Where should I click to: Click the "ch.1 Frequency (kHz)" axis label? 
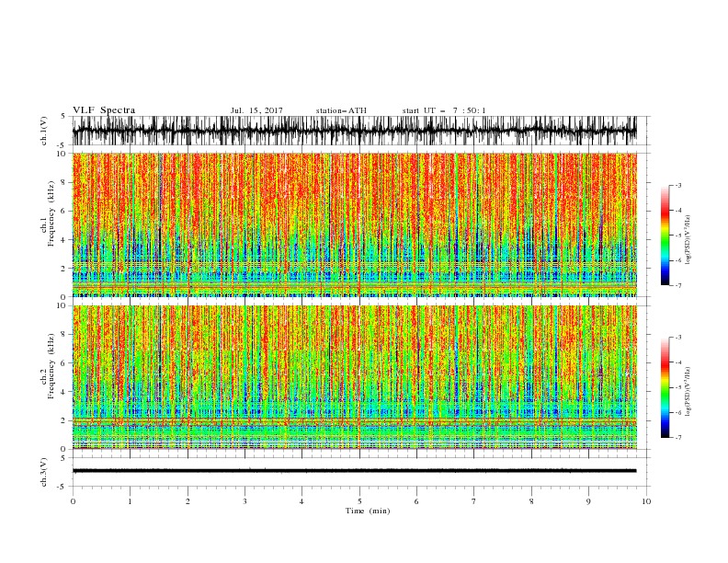pyautogui.click(x=48, y=213)
